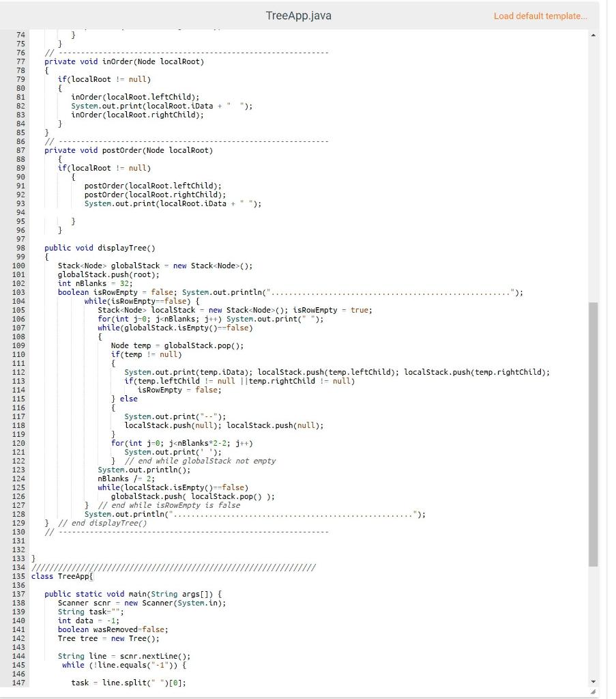
Task: Click on 'nBlanks /= 2;' line
Action: [126, 479]
